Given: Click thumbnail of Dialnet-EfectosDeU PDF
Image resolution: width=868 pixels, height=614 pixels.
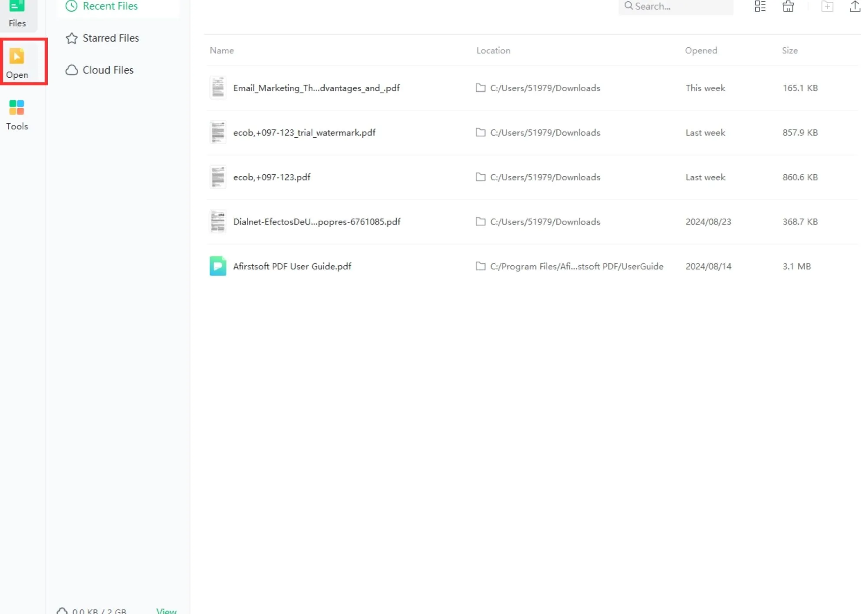Looking at the screenshot, I should pyautogui.click(x=218, y=221).
